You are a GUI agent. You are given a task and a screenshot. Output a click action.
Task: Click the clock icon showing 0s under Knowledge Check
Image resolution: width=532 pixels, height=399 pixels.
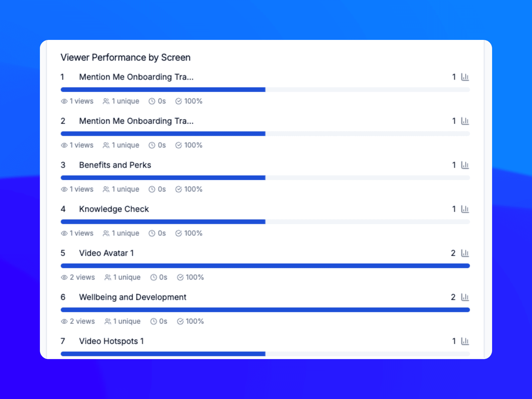[x=152, y=233]
